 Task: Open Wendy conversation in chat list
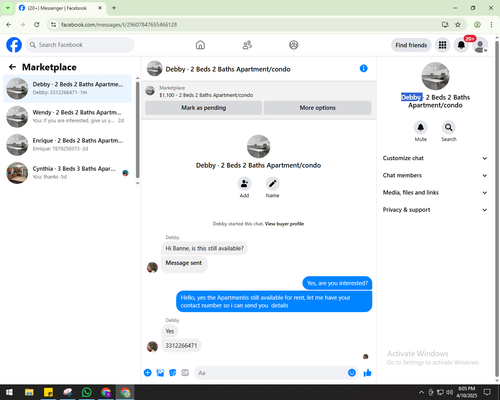tap(67, 116)
